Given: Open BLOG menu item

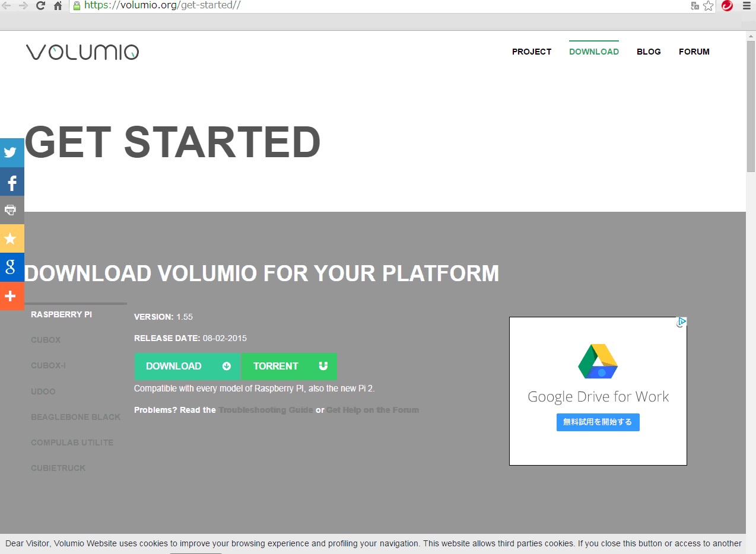Looking at the screenshot, I should (649, 52).
